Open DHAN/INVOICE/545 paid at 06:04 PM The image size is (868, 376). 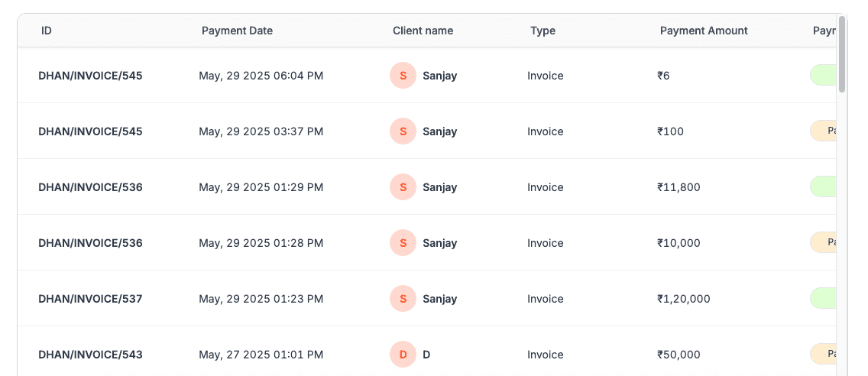click(90, 76)
